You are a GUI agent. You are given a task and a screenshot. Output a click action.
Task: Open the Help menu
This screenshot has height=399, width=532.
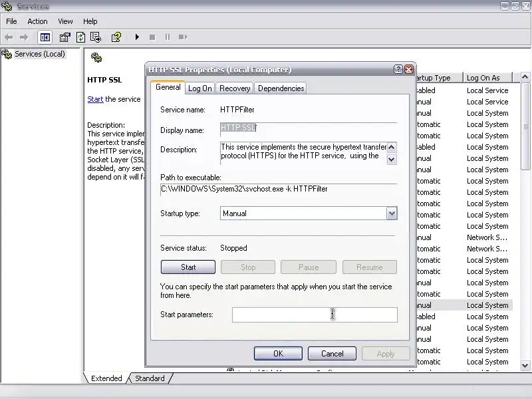pos(90,21)
